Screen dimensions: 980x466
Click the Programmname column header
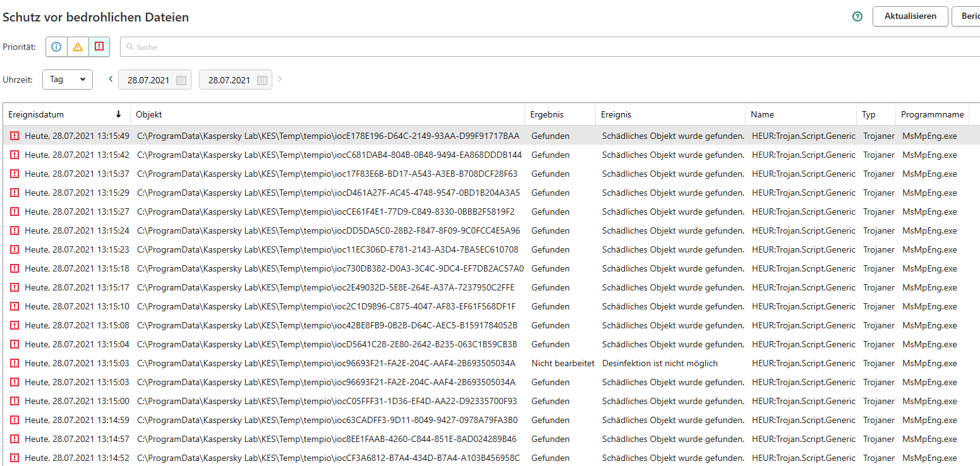point(932,114)
